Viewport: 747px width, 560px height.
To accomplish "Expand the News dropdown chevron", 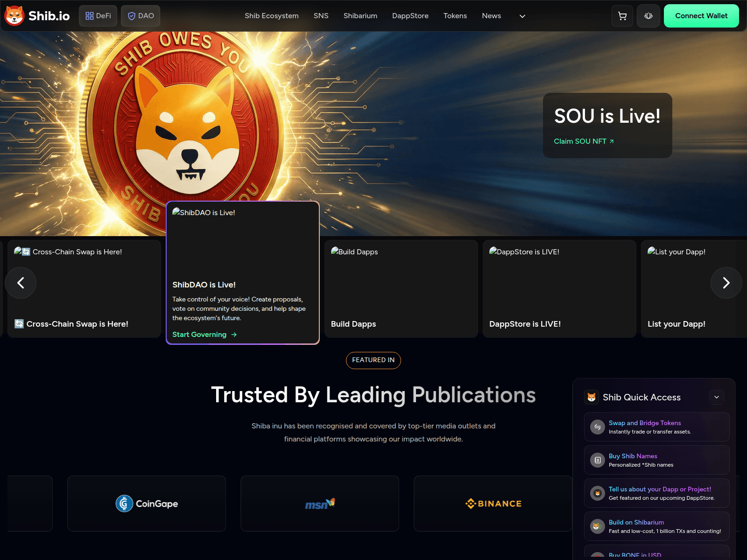I will [522, 16].
